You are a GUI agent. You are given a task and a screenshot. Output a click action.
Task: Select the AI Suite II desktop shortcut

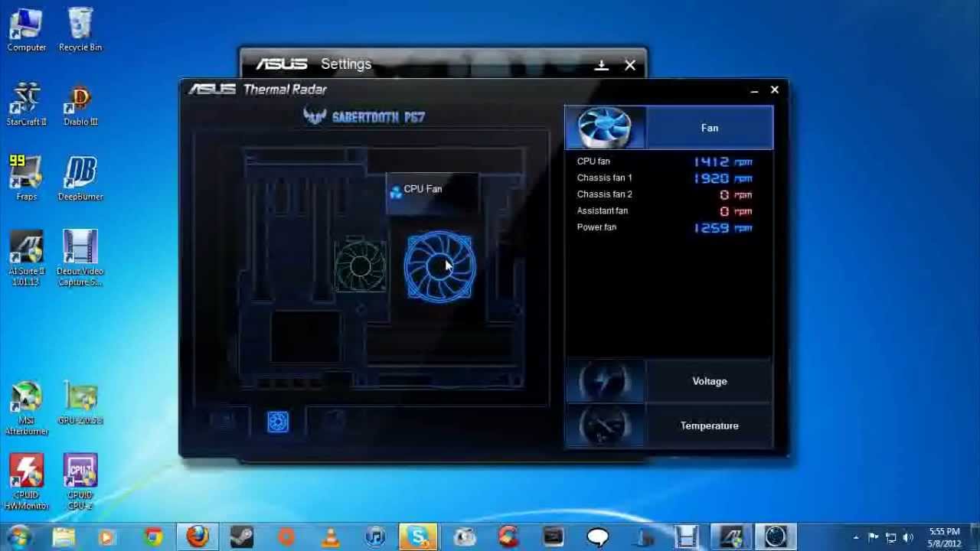coord(27,258)
